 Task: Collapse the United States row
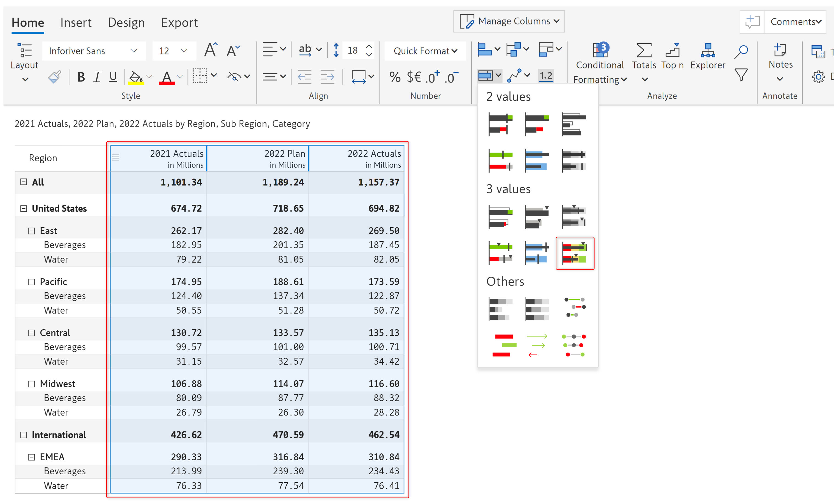[23, 209]
